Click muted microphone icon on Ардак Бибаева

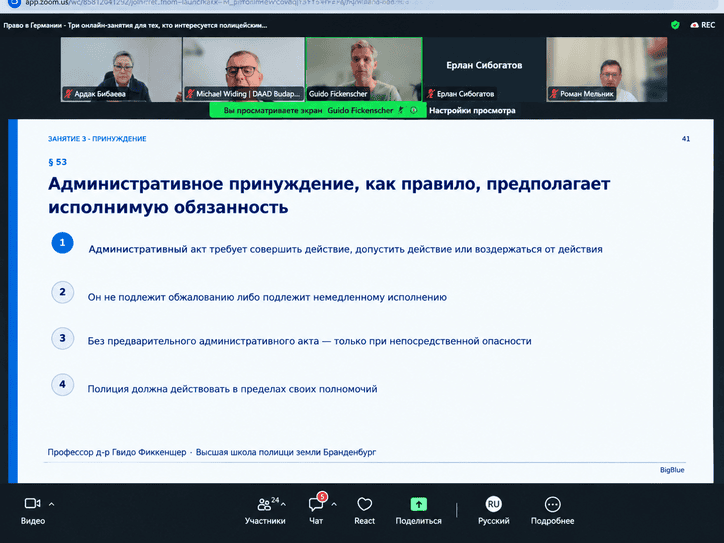[69, 94]
